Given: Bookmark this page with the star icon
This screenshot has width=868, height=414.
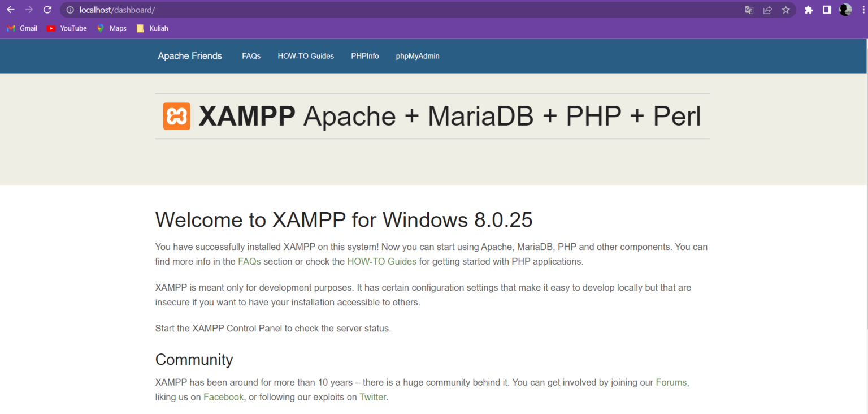Looking at the screenshot, I should [786, 10].
